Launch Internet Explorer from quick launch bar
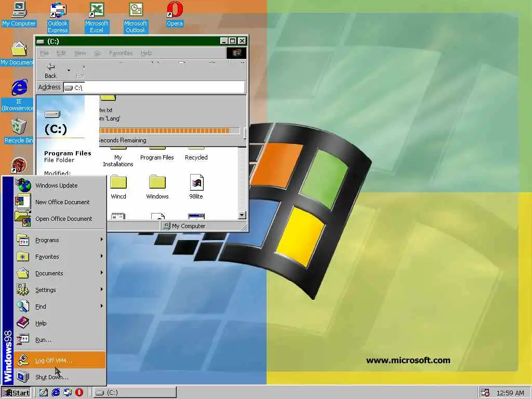Image resolution: width=532 pixels, height=399 pixels. pyautogui.click(x=56, y=392)
